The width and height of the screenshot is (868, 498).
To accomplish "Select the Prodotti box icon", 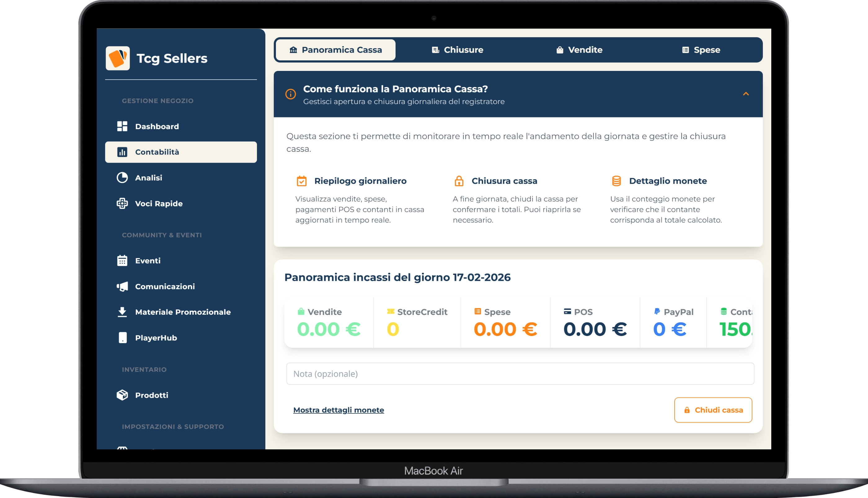I will click(x=122, y=395).
